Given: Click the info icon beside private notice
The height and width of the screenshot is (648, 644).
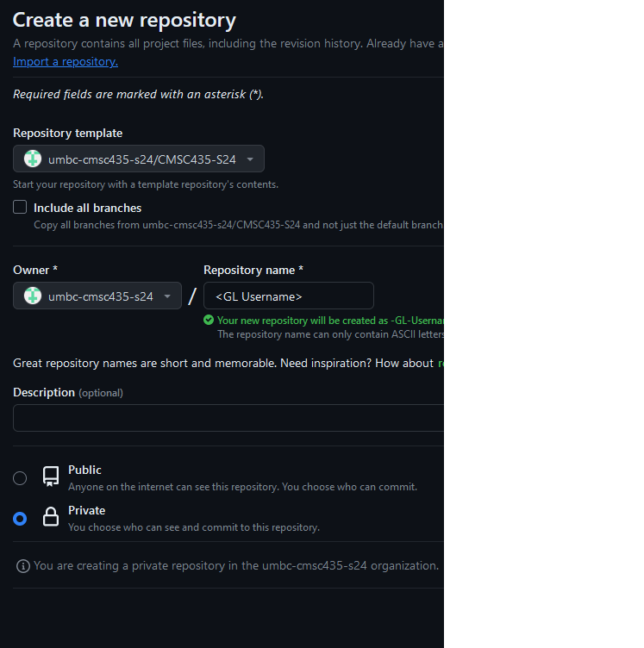Looking at the screenshot, I should click(23, 566).
